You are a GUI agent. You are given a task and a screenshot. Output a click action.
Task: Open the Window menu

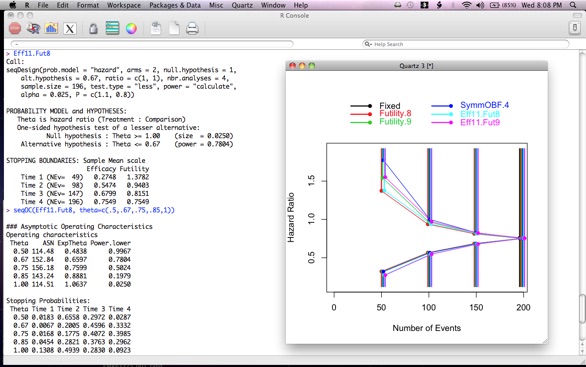[x=273, y=5]
